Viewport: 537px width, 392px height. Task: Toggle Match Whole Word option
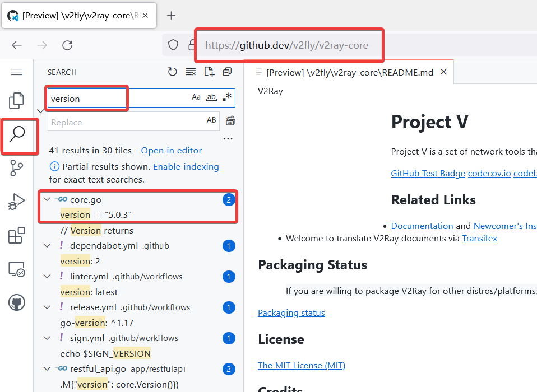pos(211,97)
